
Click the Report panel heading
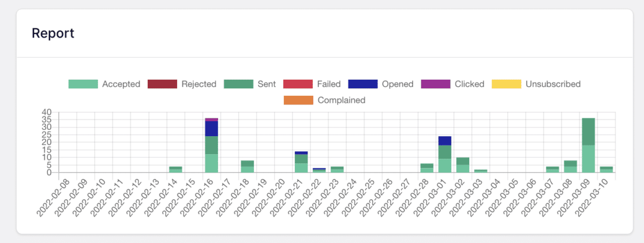point(53,33)
